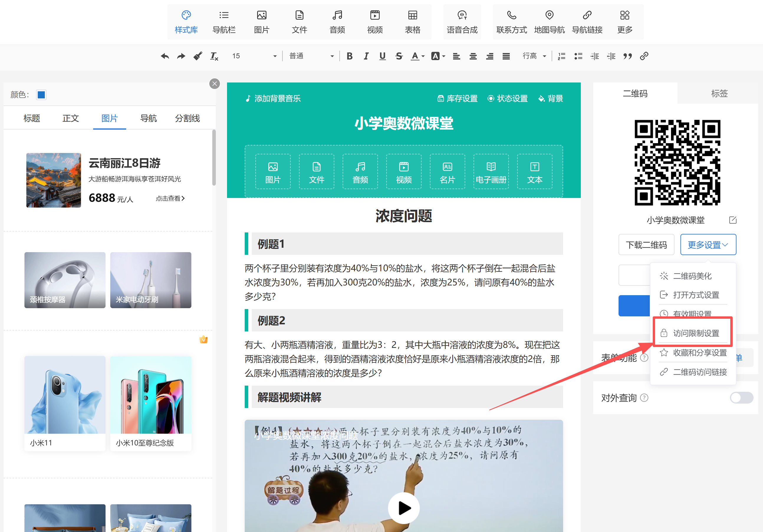Choose 打开方式设置 from the menu

693,295
